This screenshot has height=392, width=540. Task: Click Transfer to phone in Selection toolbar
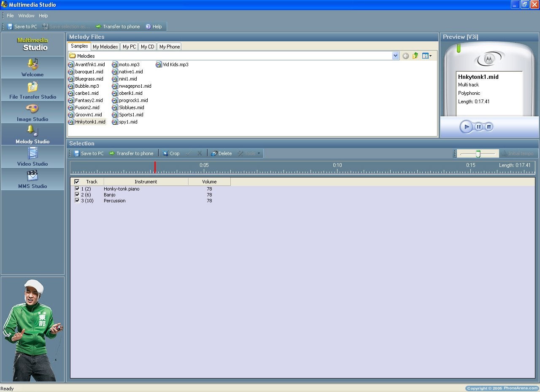point(131,153)
